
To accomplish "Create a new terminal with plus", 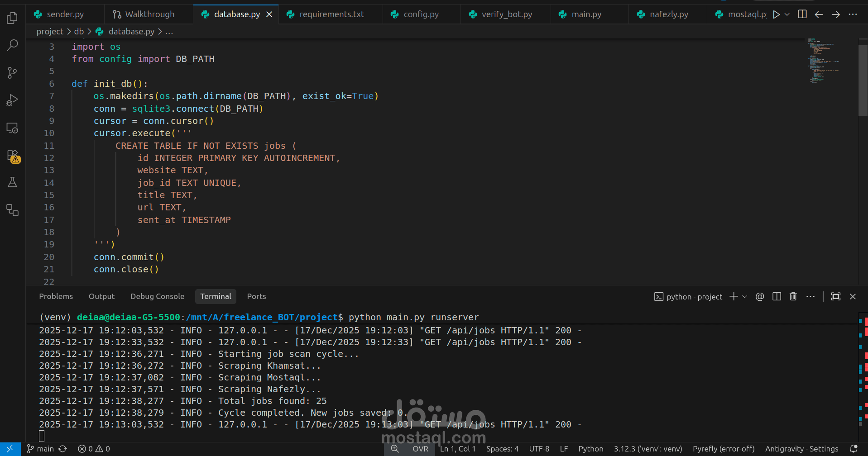I will tap(734, 296).
